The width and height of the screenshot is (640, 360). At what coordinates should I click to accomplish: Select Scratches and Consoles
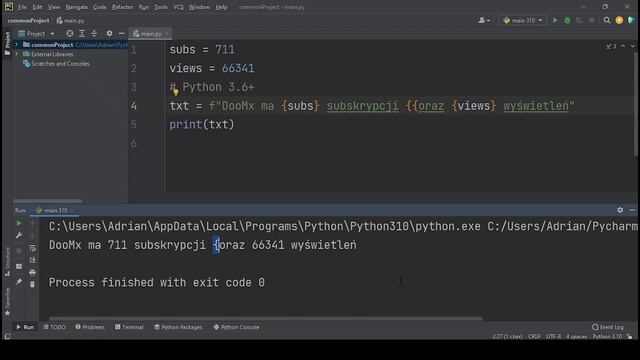click(x=60, y=63)
